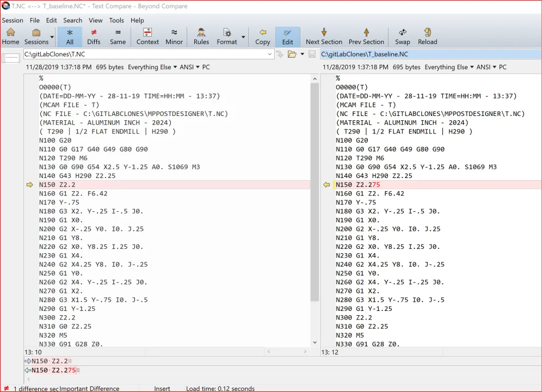Expand left ANSI encoding dropdown

coord(189,67)
